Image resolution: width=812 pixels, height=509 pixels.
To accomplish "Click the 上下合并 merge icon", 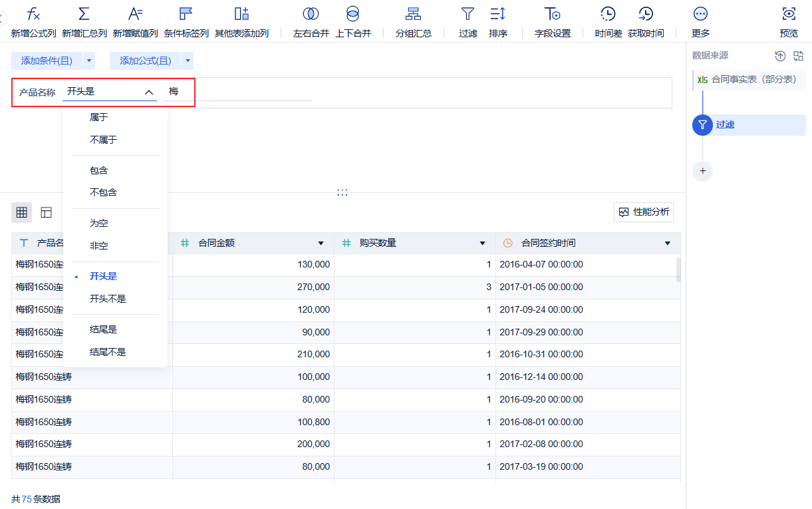I will (x=353, y=14).
